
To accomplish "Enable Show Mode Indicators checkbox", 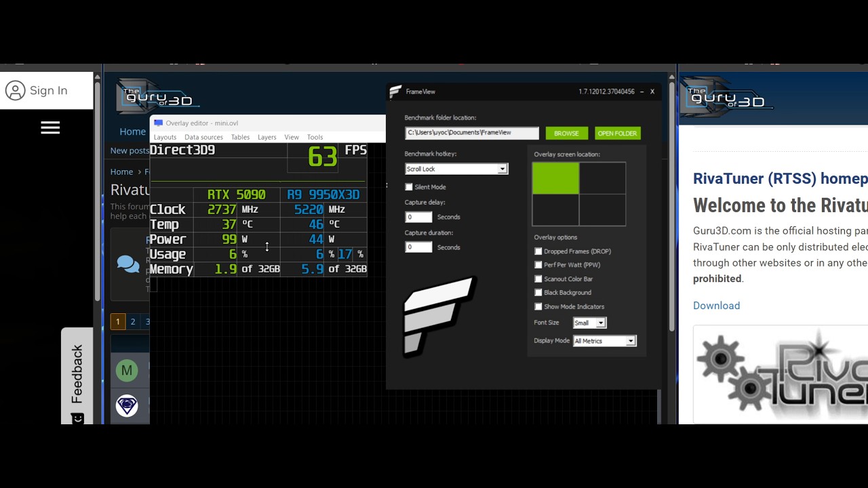I will pyautogui.click(x=538, y=306).
